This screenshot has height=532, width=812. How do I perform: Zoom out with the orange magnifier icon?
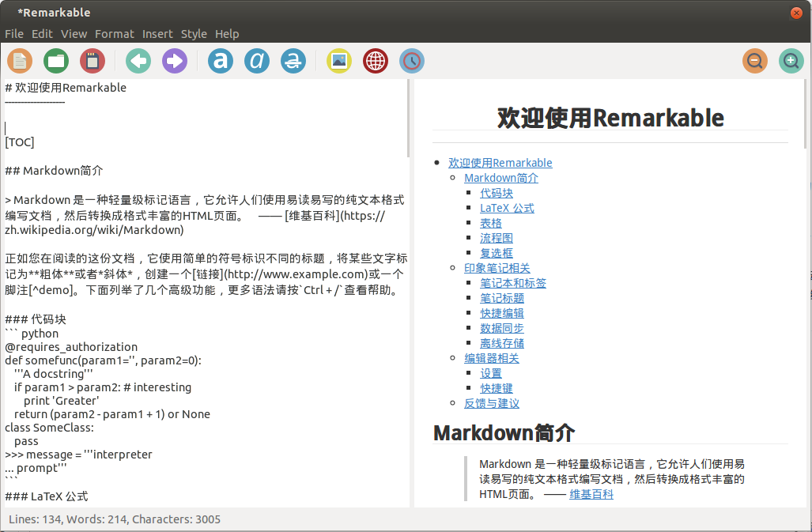[755, 61]
